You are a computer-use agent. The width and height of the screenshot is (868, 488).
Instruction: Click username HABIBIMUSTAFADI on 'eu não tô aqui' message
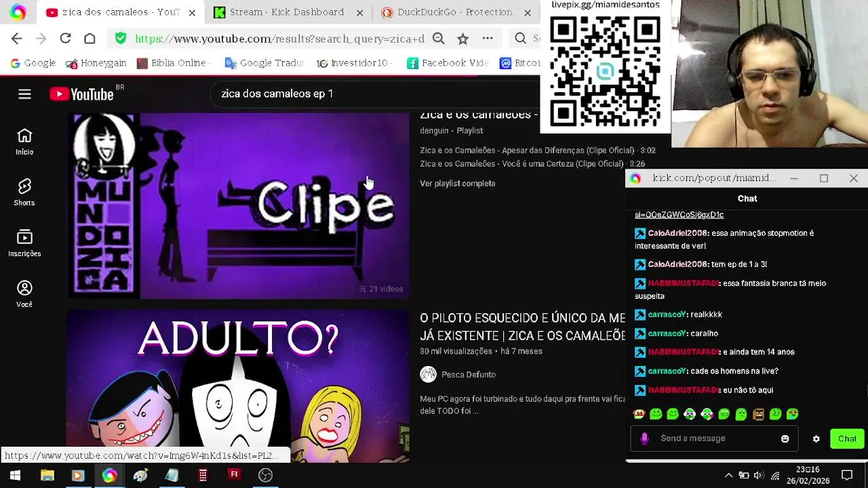tap(683, 390)
